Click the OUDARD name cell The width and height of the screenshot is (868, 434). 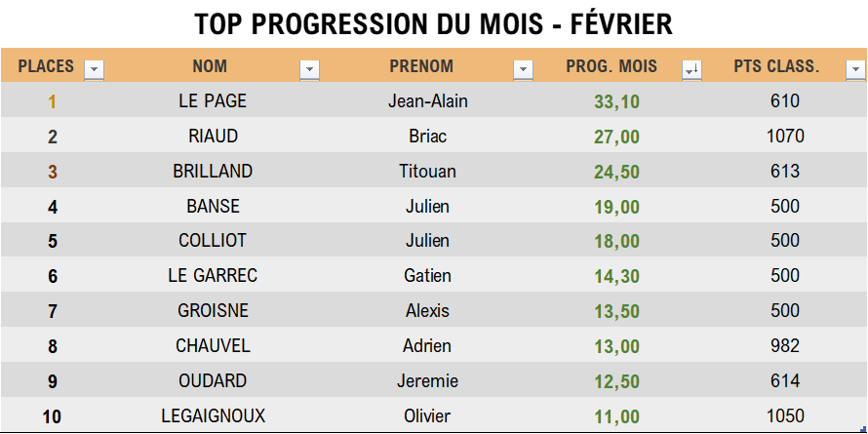213,381
